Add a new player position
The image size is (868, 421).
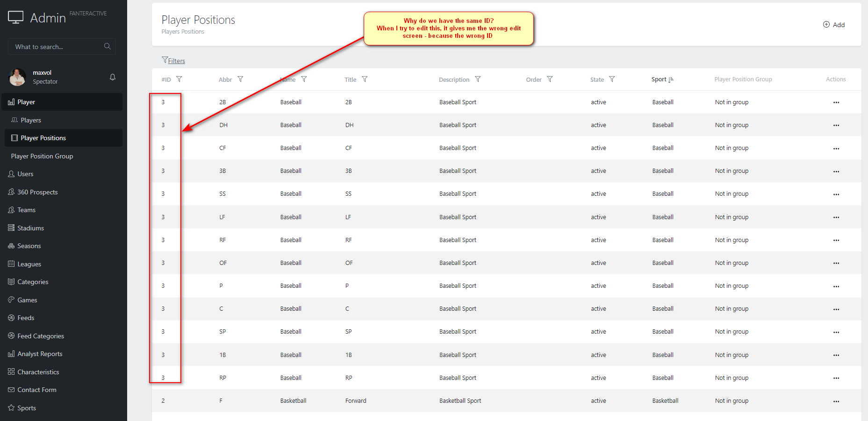click(834, 25)
